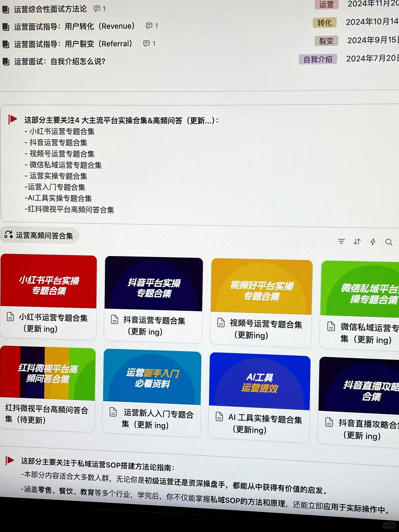Click document icon beside AI 工具实操专题合集
This screenshot has width=399, height=532.
tap(219, 417)
